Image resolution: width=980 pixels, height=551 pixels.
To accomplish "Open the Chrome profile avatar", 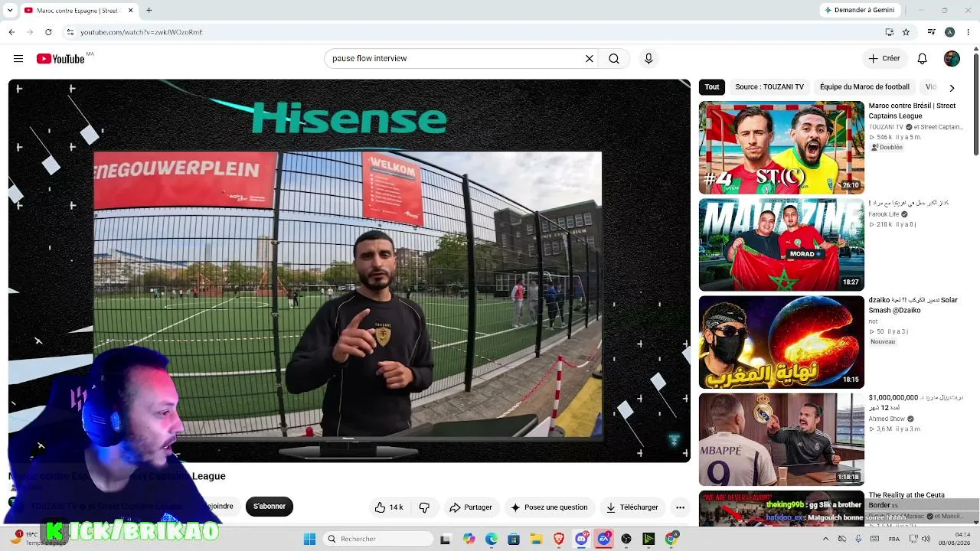I will 949,32.
